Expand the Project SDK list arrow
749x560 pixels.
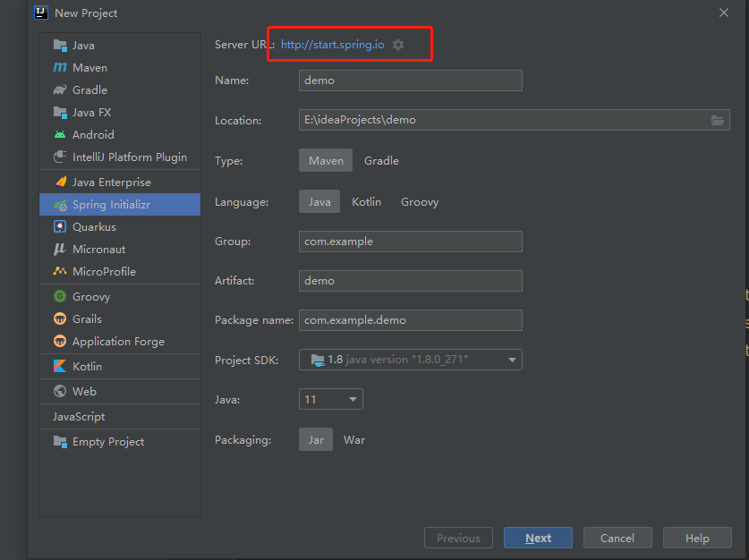click(513, 360)
